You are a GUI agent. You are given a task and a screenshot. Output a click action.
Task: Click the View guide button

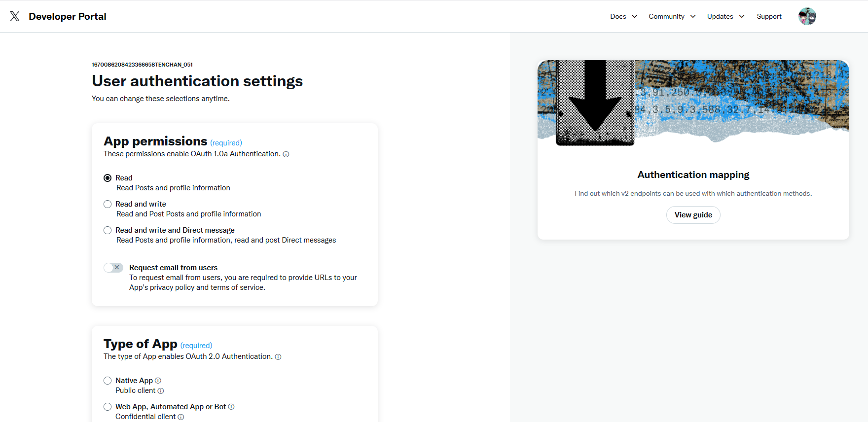point(693,215)
